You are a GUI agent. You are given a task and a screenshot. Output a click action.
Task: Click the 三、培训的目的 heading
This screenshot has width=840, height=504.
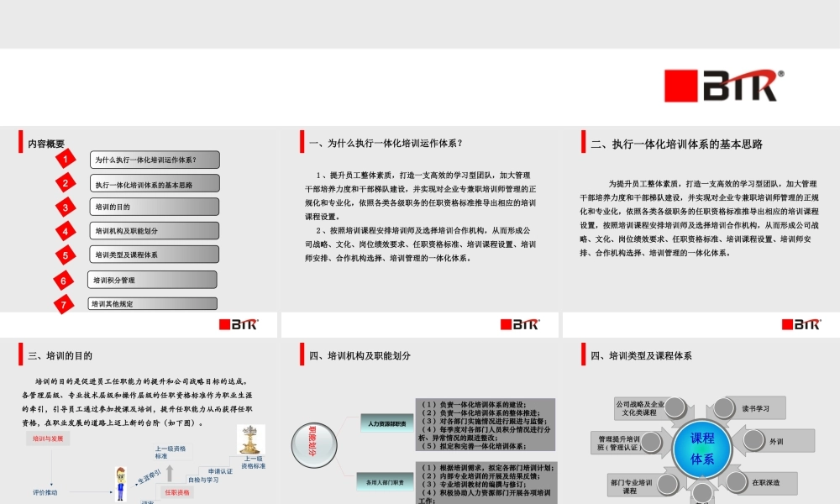point(60,355)
